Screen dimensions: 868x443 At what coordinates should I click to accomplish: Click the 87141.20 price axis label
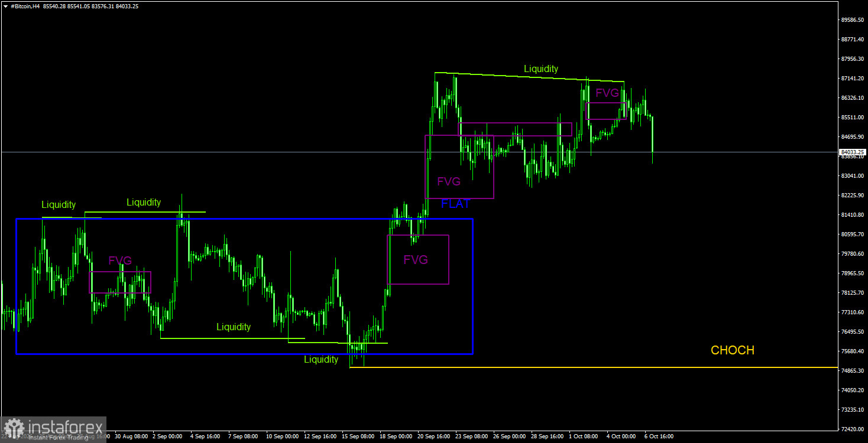coord(853,78)
